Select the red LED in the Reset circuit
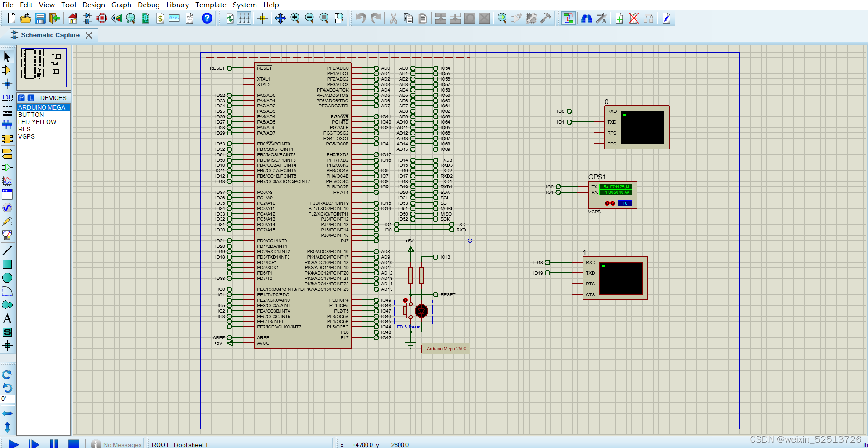The width and height of the screenshot is (868, 448). click(421, 311)
